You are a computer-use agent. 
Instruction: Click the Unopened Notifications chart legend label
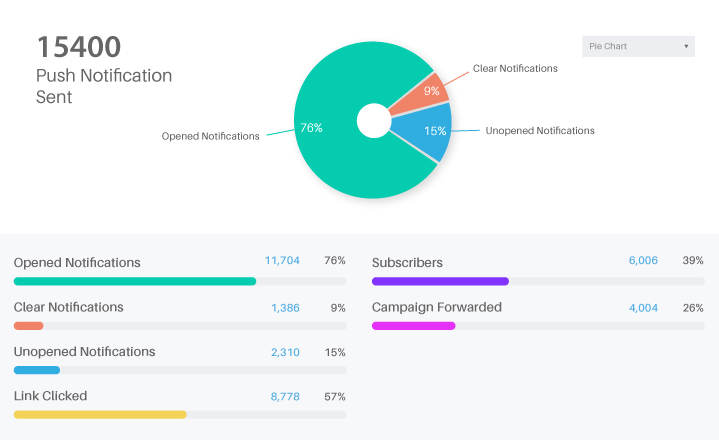pos(539,131)
